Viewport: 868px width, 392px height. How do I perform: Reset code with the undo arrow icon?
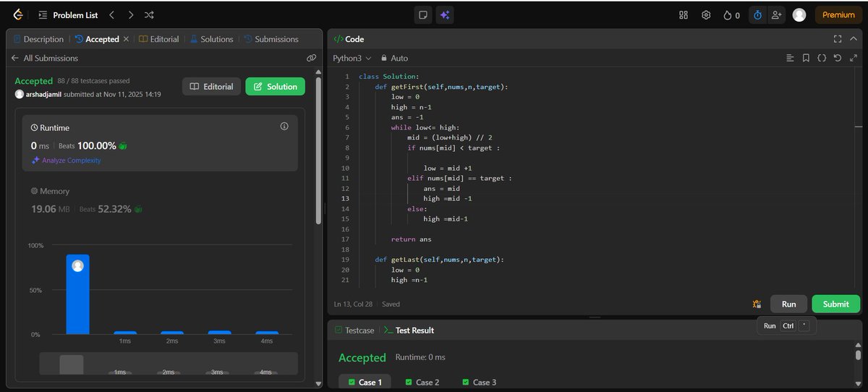837,58
